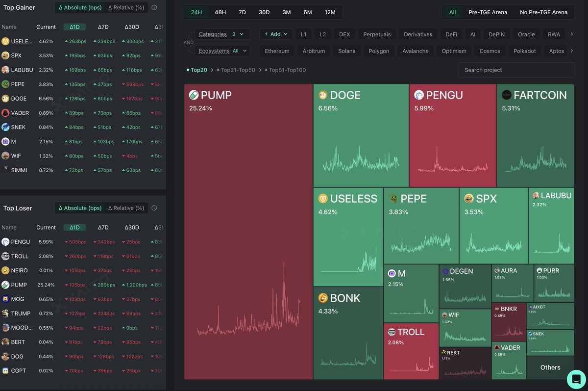The width and height of the screenshot is (588, 391).
Task: Select the Pre-TGE Arena filter option
Action: click(488, 12)
